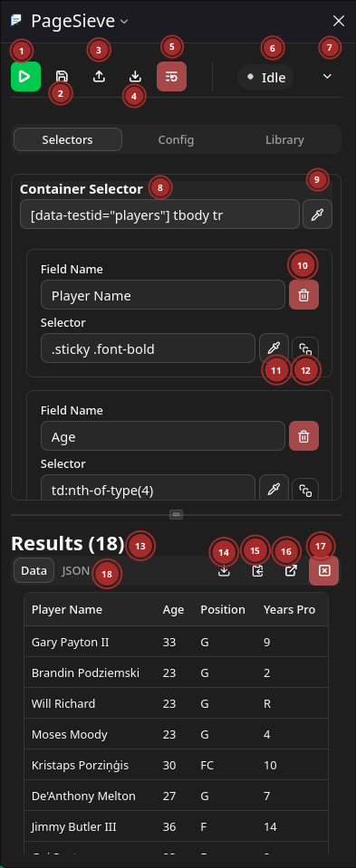
Task: Click the grip handle between selectors and results
Action: tap(176, 514)
